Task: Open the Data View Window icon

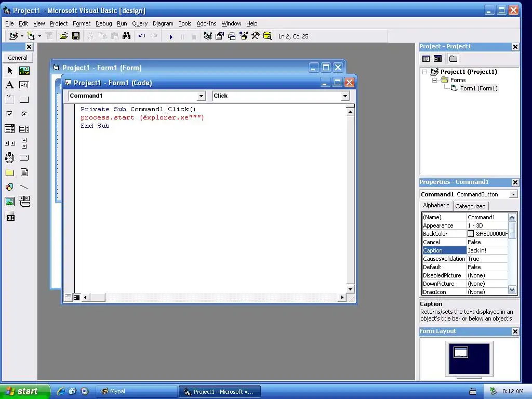Action: pyautogui.click(x=268, y=36)
